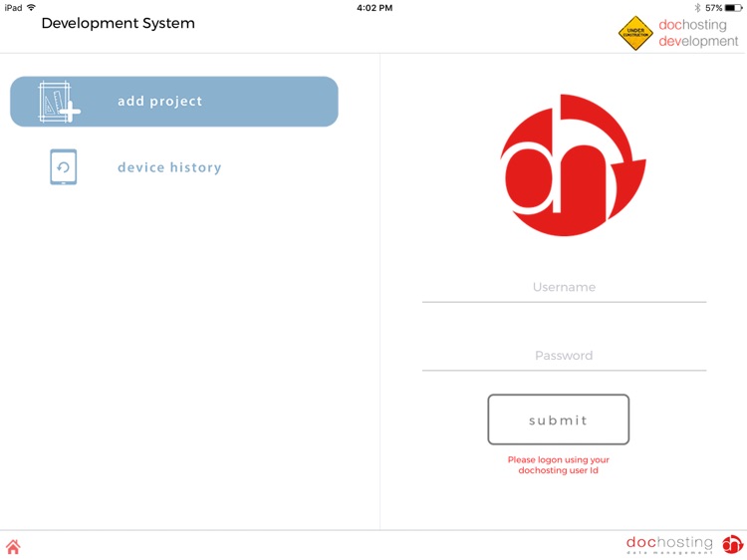The height and width of the screenshot is (560, 747).
Task: Click the battery indicator icon
Action: 733,8
